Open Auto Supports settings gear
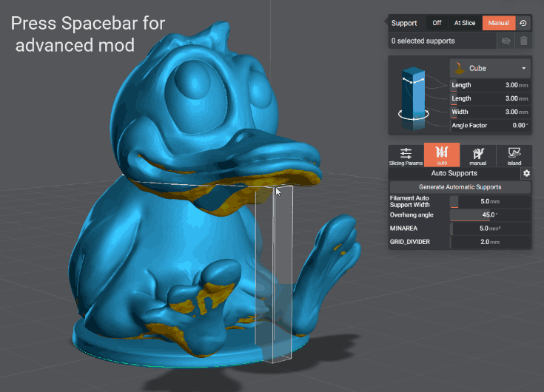544x392 pixels. click(x=527, y=173)
